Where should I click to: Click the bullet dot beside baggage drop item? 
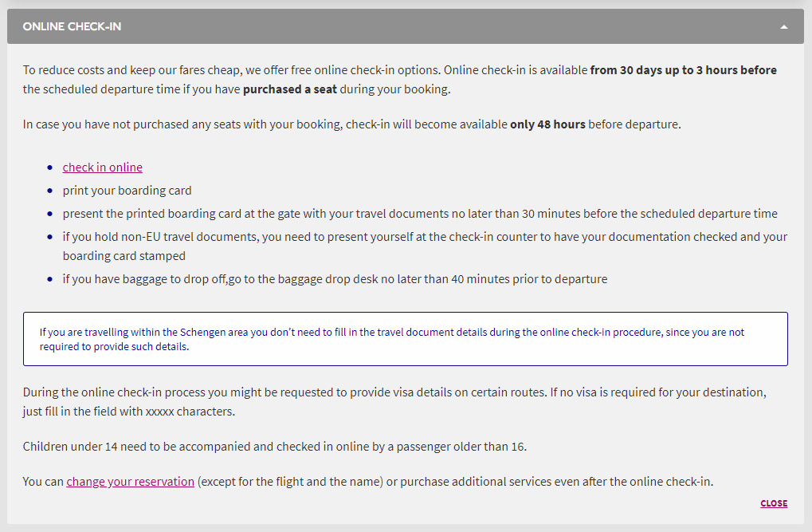[x=49, y=279]
